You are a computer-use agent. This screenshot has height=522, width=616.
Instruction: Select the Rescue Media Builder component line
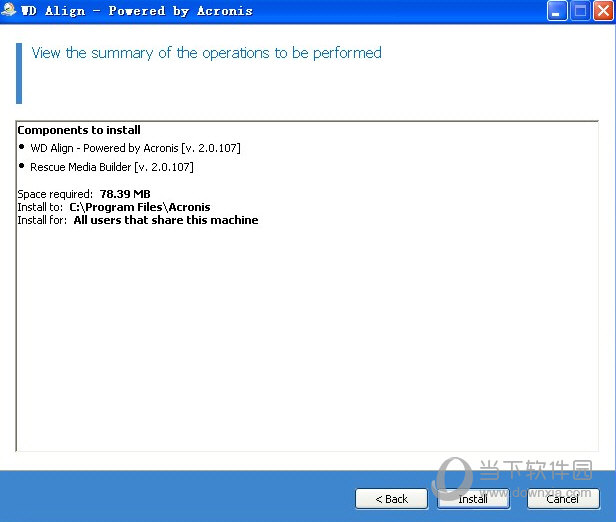click(112, 167)
